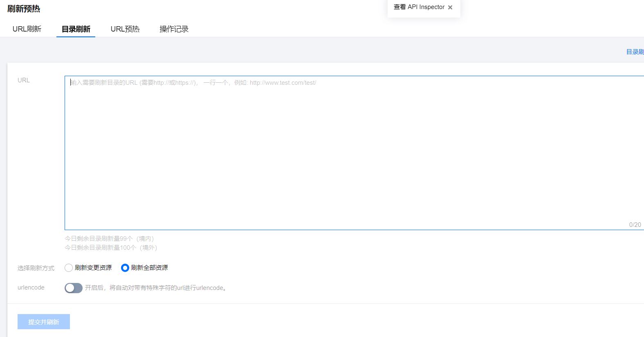644x337 pixels.
Task: Close the API Inspector popup
Action: (x=450, y=7)
